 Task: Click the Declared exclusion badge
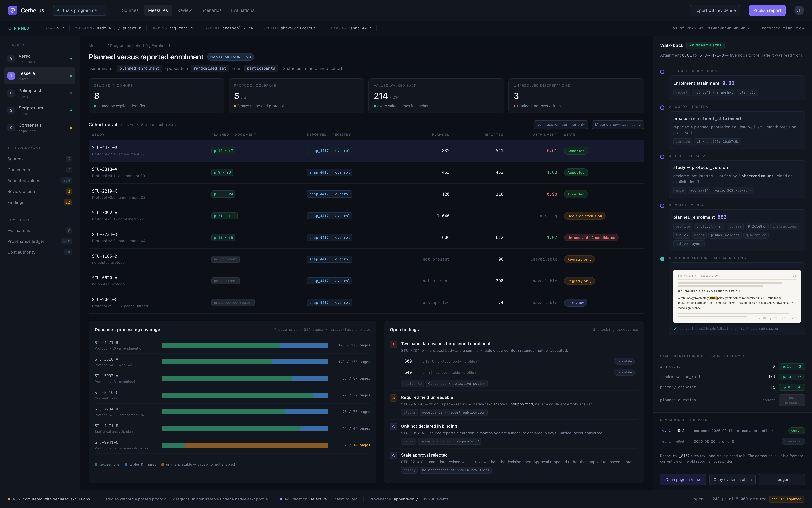tap(584, 216)
